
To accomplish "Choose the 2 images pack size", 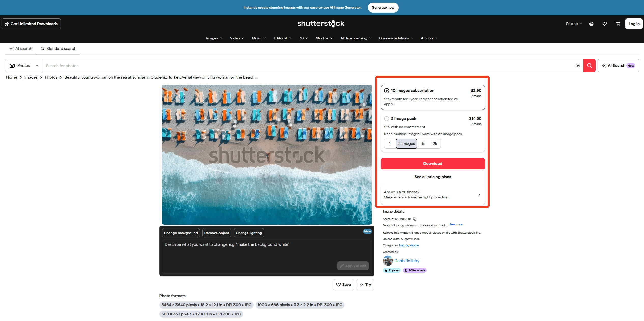I will tap(406, 144).
